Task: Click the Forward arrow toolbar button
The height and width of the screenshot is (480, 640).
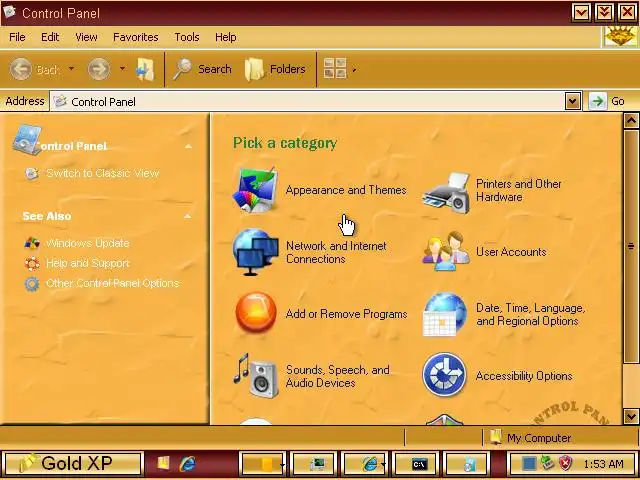Action: [x=99, y=69]
